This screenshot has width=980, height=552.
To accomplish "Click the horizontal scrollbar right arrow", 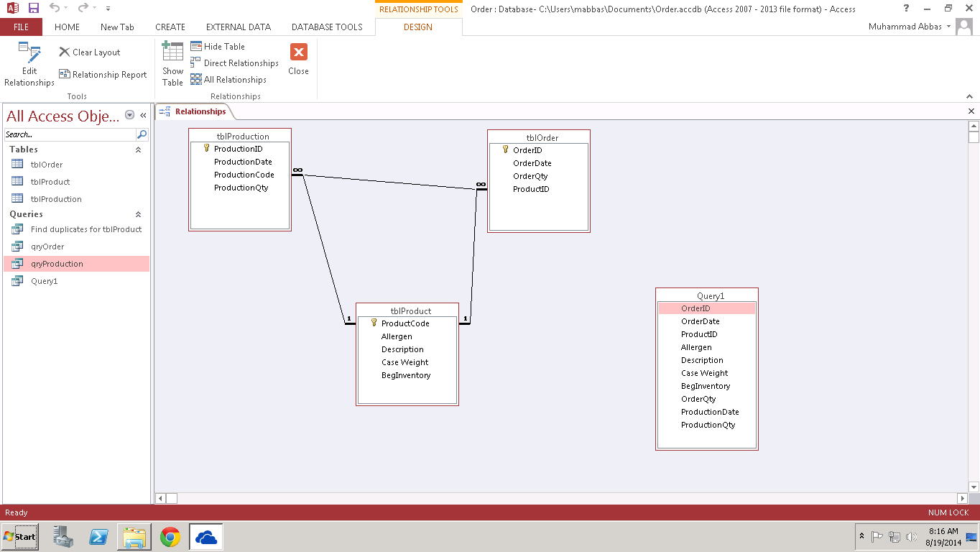I will [x=963, y=498].
